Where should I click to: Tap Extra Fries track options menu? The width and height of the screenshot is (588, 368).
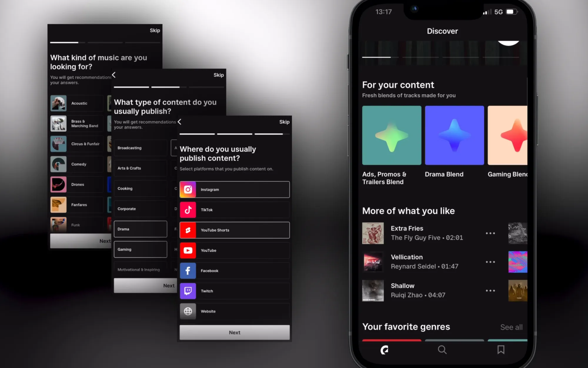[x=490, y=233]
